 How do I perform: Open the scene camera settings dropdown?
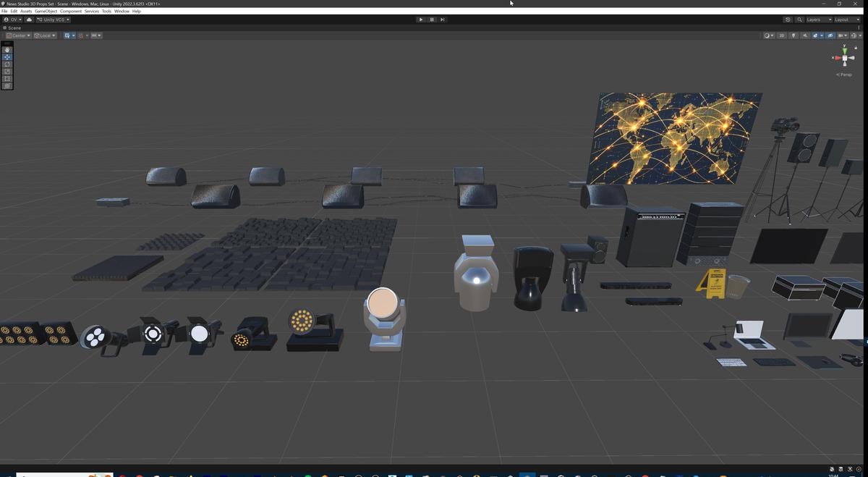pos(843,35)
